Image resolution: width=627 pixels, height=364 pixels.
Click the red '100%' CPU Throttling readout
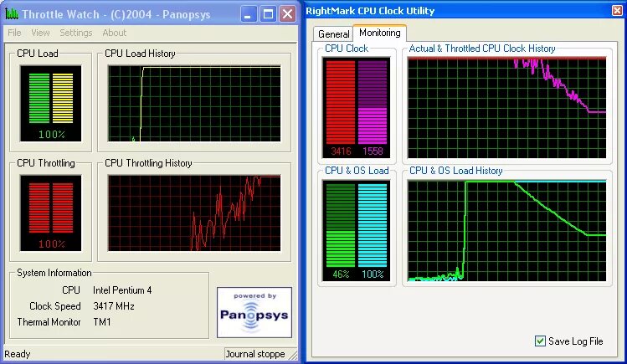click(x=52, y=244)
